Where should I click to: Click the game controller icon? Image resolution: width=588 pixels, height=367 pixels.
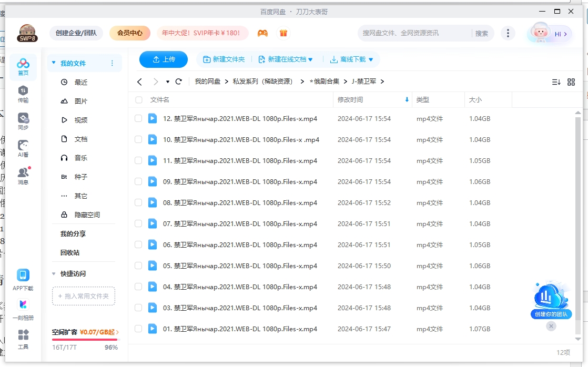pos(262,33)
